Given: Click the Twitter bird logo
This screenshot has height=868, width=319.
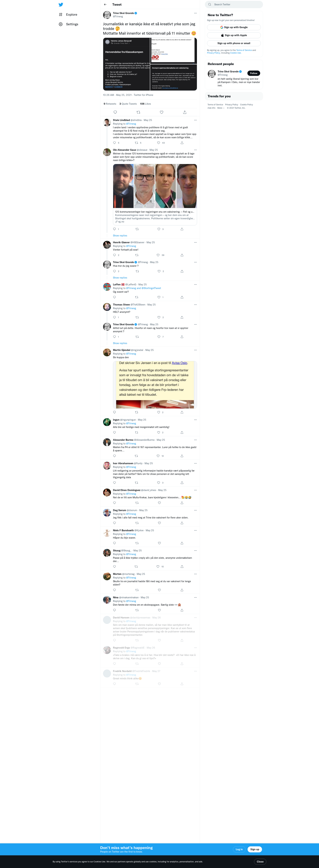Looking at the screenshot, I should coord(61,5).
